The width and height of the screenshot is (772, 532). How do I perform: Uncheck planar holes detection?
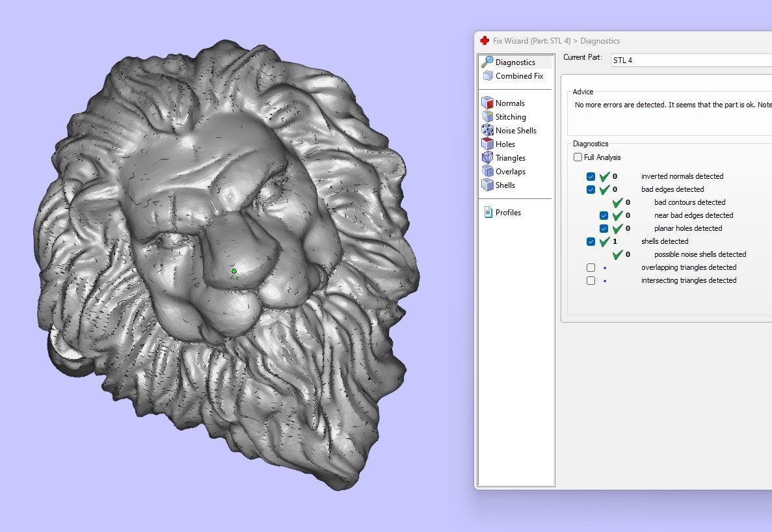(604, 228)
